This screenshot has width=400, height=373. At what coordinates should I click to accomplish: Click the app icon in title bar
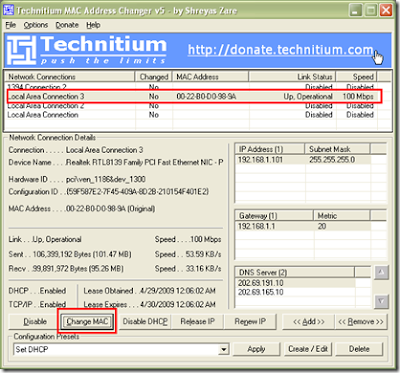[9, 10]
